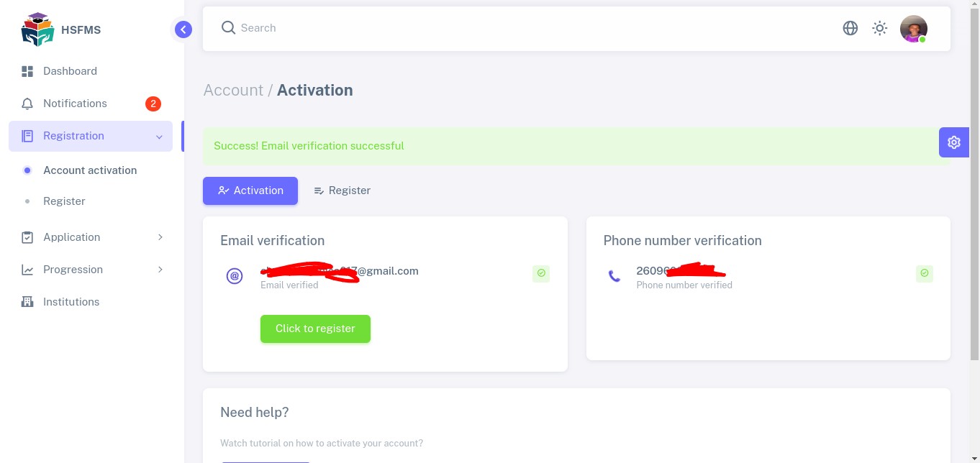Click the HSFMS logo icon

37,29
